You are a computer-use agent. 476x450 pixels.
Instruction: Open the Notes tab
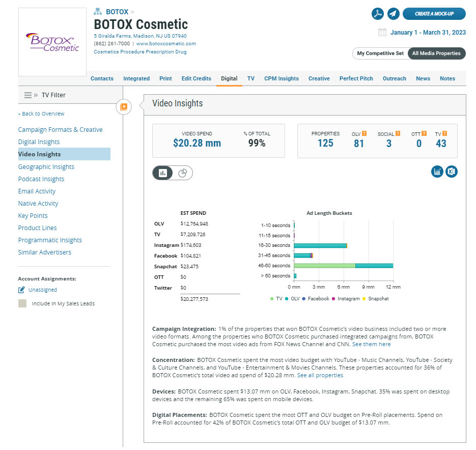[447, 78]
